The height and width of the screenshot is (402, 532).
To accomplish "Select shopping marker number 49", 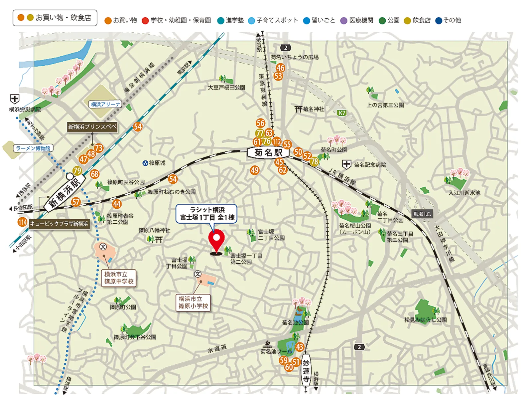I will pyautogui.click(x=255, y=170).
